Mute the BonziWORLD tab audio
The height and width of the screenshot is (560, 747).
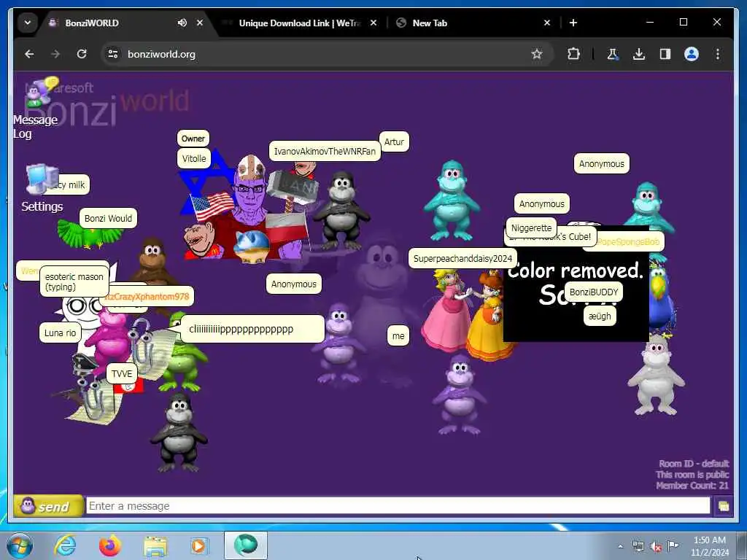(x=182, y=23)
